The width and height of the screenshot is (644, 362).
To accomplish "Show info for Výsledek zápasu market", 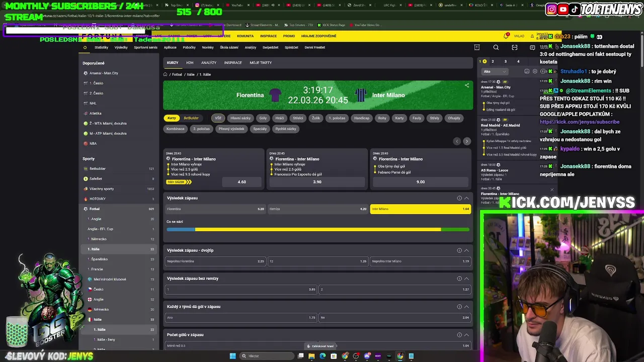I will click(x=459, y=198).
